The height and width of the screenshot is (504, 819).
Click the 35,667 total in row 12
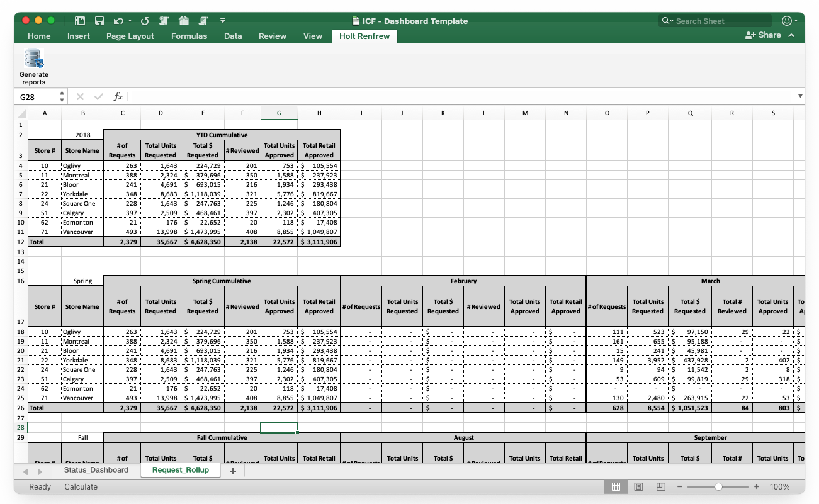pos(161,242)
